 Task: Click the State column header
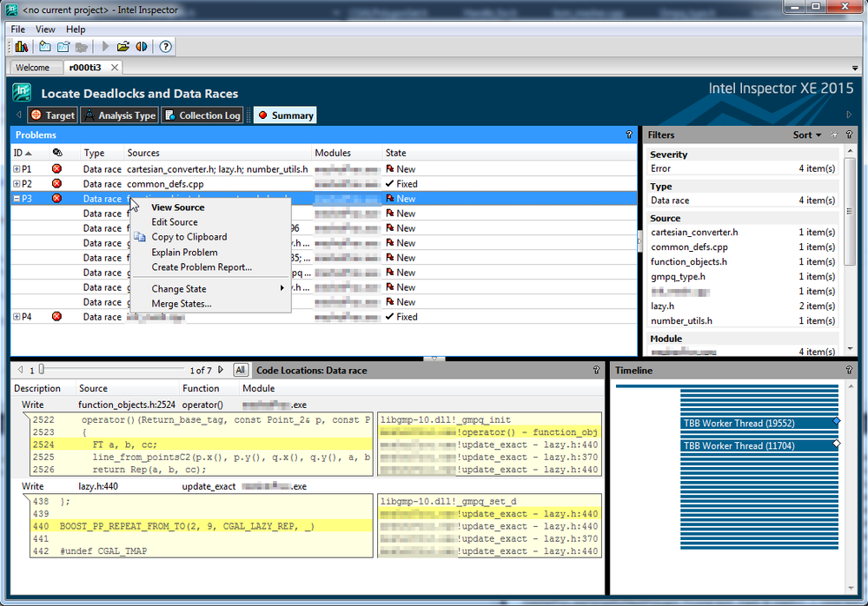[396, 153]
